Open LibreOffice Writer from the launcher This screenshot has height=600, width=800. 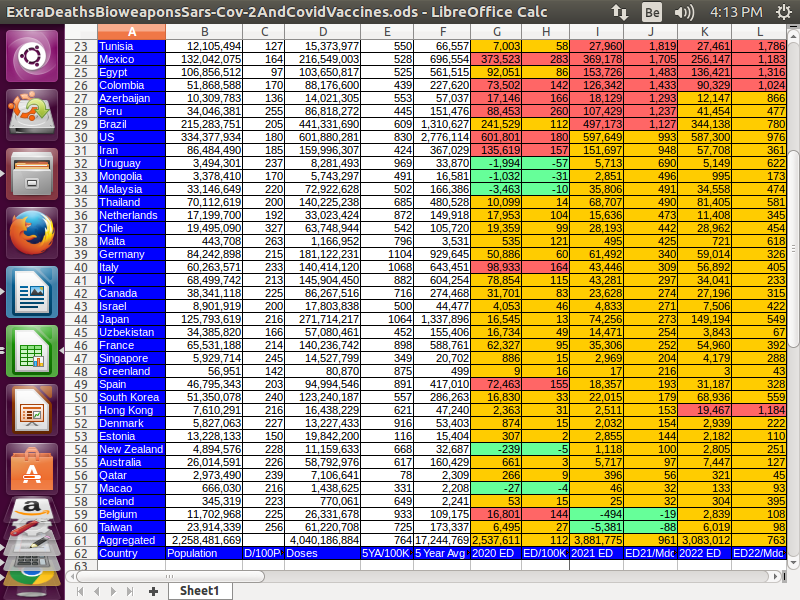(x=33, y=292)
